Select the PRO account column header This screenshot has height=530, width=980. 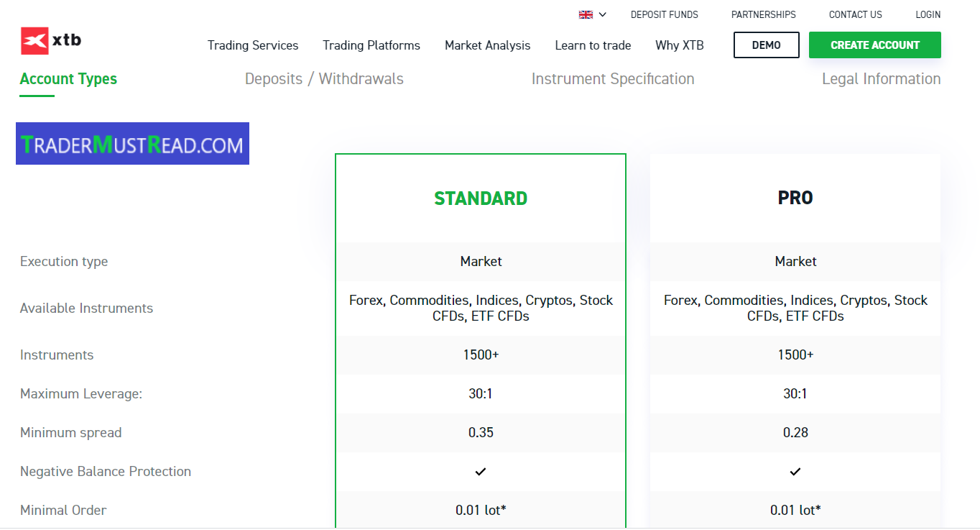[x=795, y=198]
